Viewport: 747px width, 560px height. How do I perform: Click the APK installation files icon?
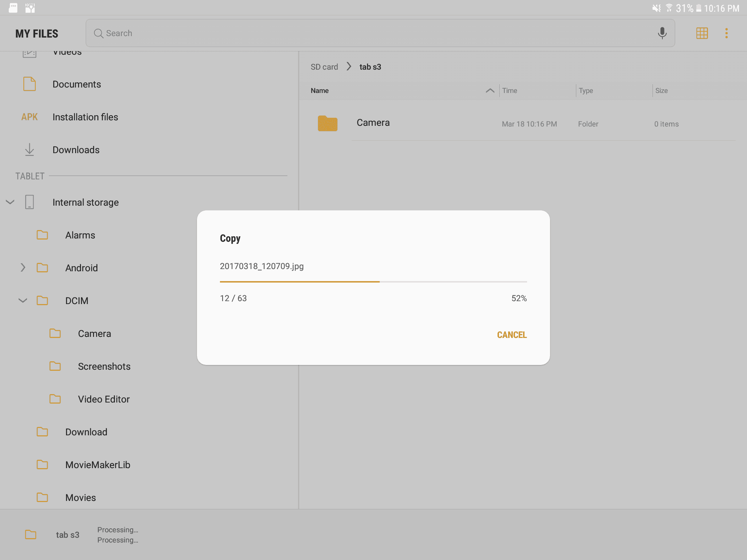[x=30, y=116]
